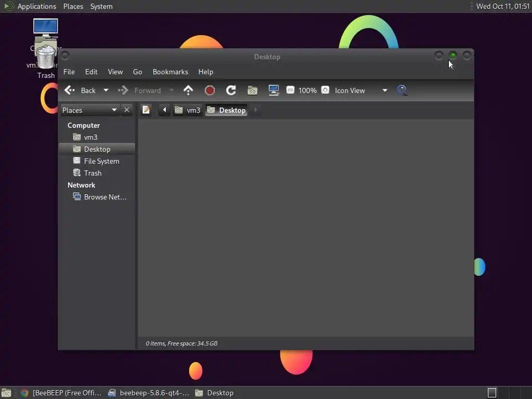Open the Edit menu

[x=91, y=72]
